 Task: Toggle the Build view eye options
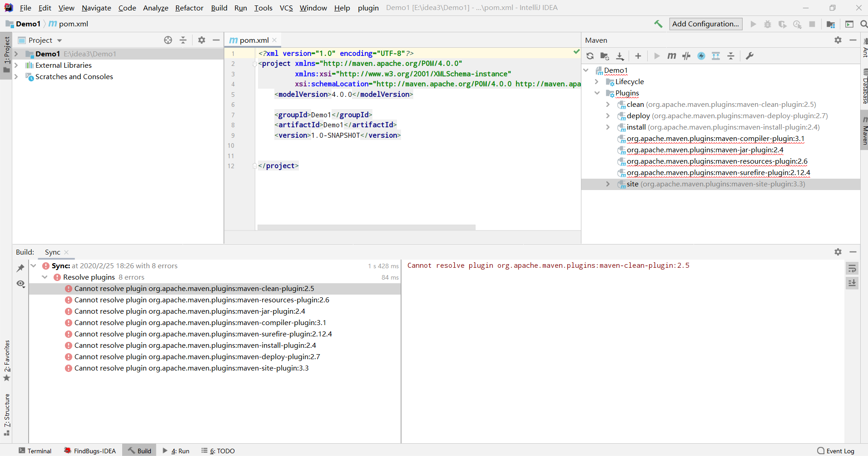tap(20, 284)
